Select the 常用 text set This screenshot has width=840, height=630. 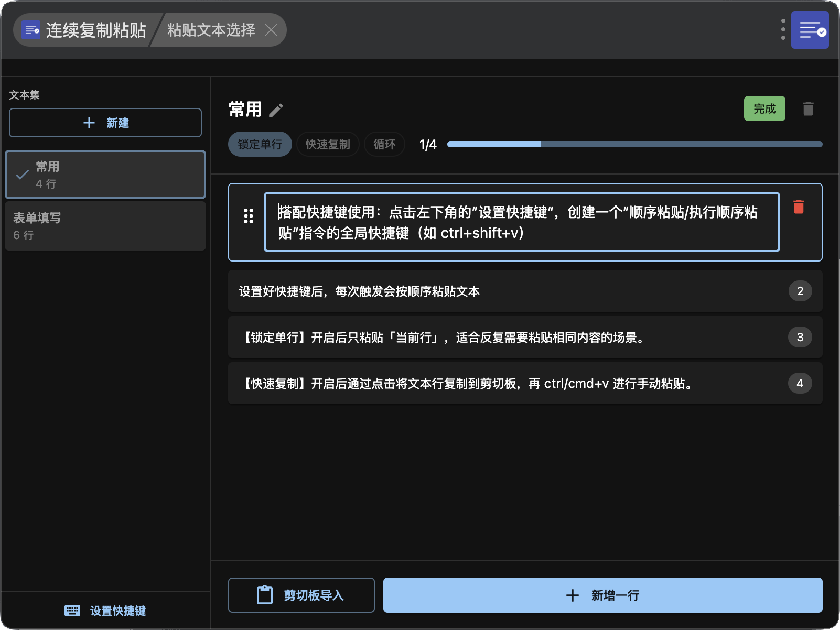click(x=105, y=175)
